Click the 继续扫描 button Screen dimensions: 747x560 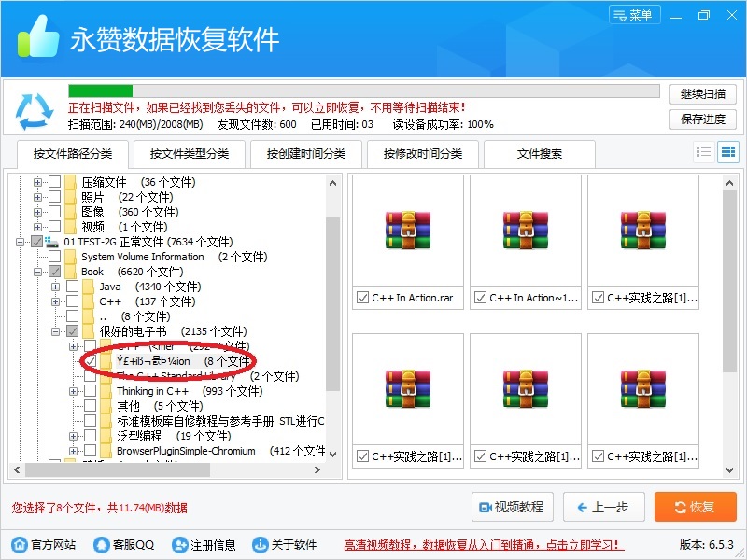click(702, 94)
